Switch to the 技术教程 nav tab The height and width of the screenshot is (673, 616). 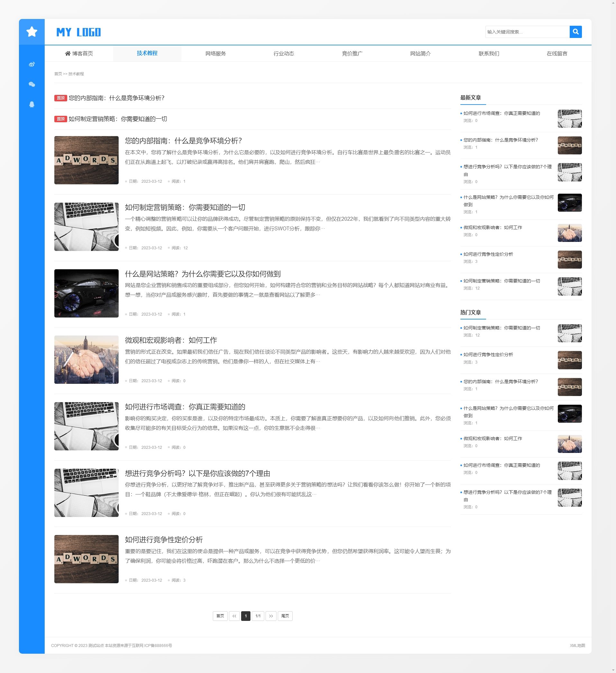tap(147, 53)
